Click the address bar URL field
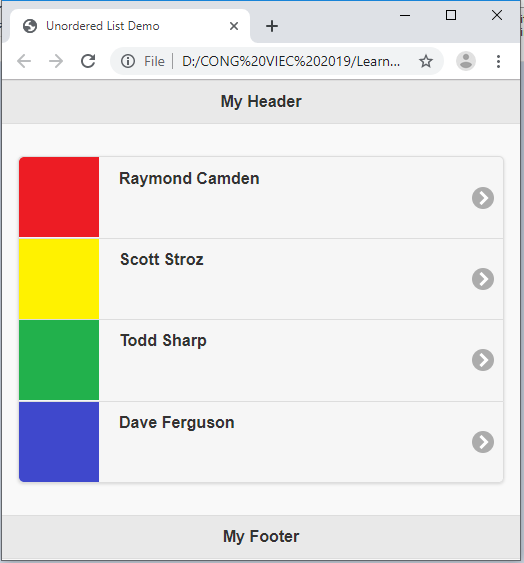The image size is (524, 563). pos(291,61)
